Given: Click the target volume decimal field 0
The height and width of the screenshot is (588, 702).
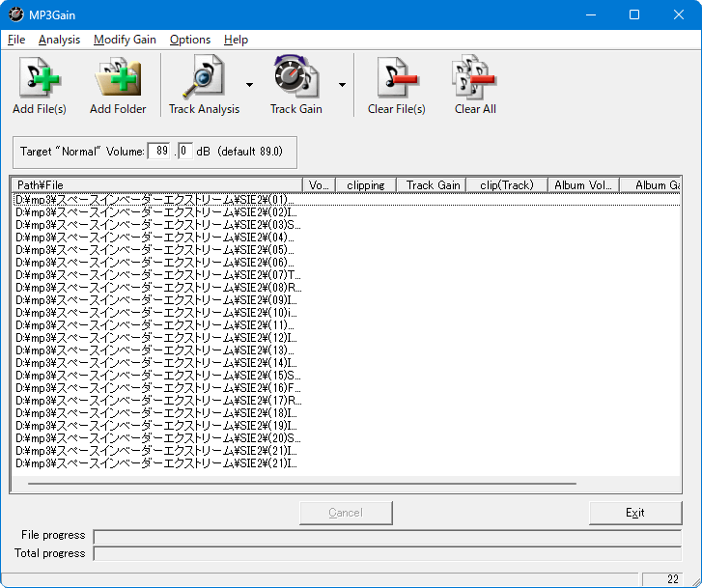Looking at the screenshot, I should 184,151.
